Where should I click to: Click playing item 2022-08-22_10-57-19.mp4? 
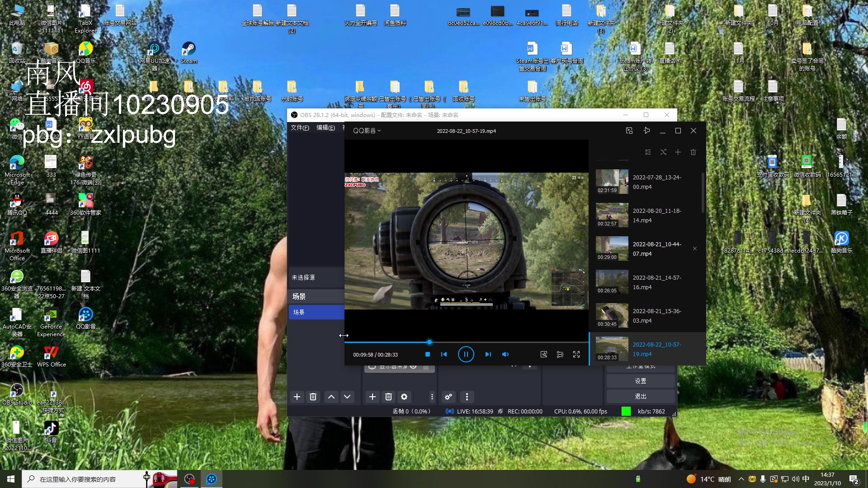click(x=647, y=349)
